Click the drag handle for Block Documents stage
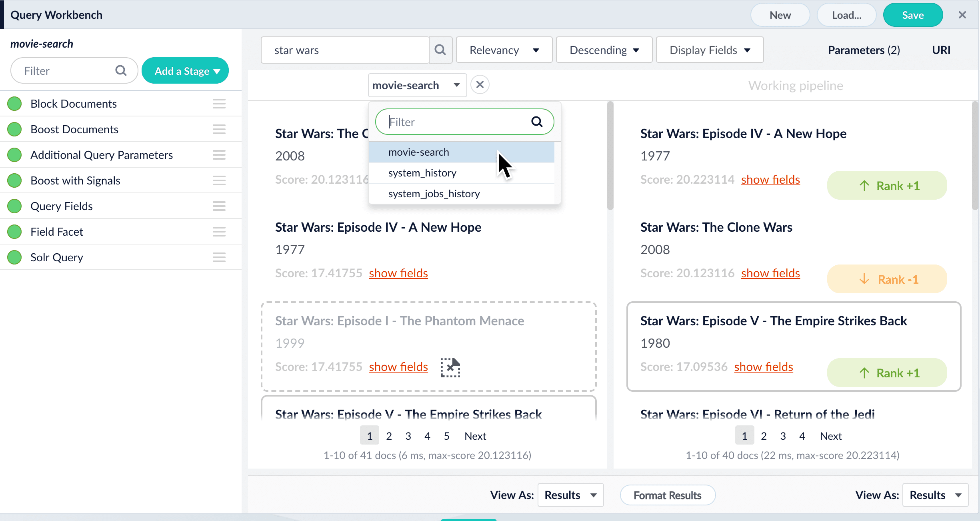Screen dimensions: 980x521 tap(219, 104)
